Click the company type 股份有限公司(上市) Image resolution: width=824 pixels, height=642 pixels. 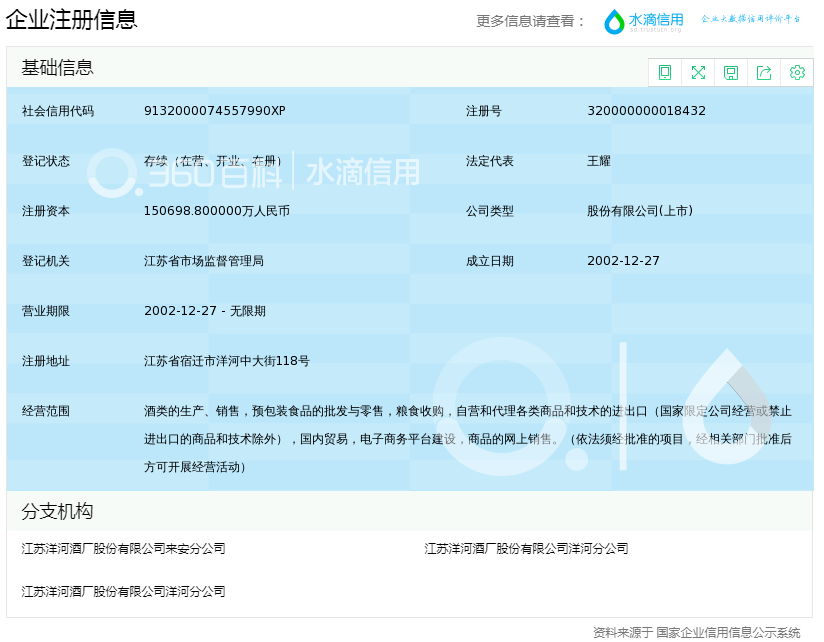[x=640, y=211]
